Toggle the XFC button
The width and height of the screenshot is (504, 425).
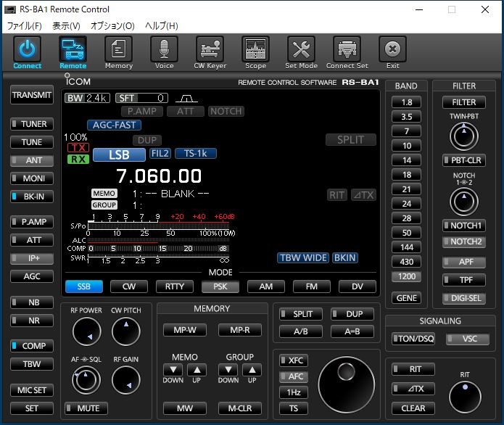[294, 360]
